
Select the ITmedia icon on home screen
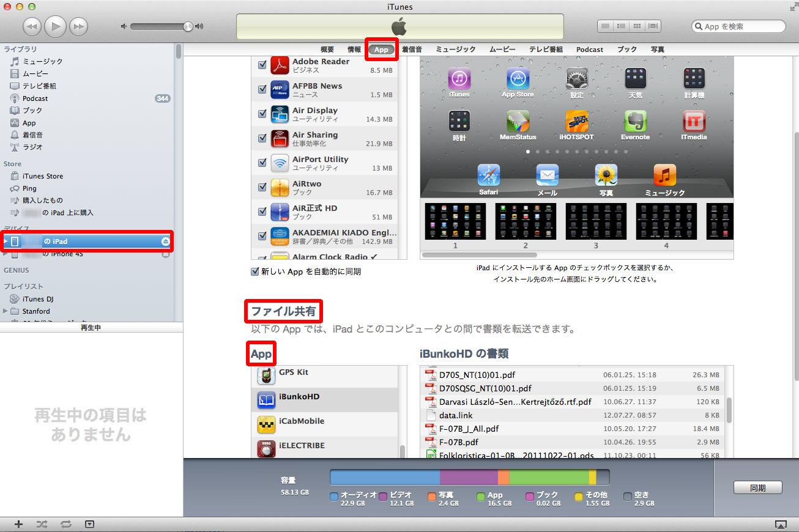pos(694,121)
